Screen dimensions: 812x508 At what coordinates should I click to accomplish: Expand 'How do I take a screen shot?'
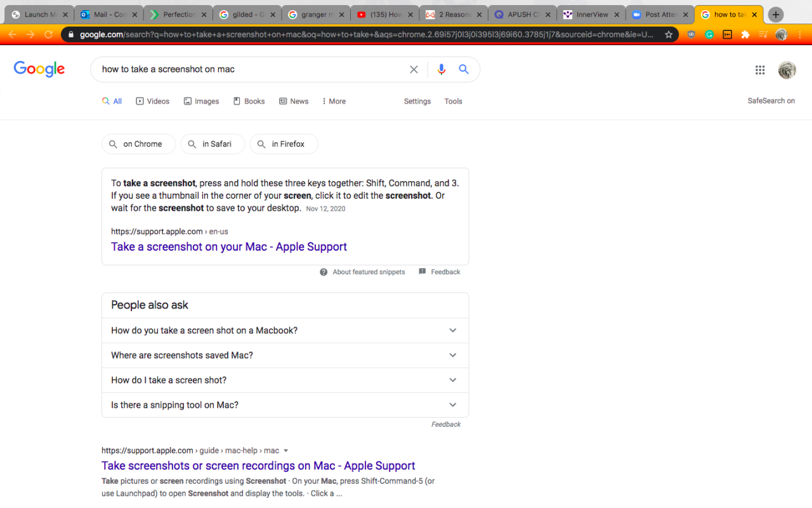tap(285, 380)
